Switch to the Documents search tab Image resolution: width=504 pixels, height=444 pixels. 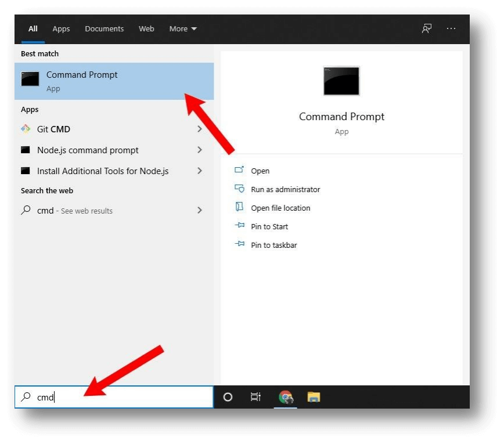(104, 28)
